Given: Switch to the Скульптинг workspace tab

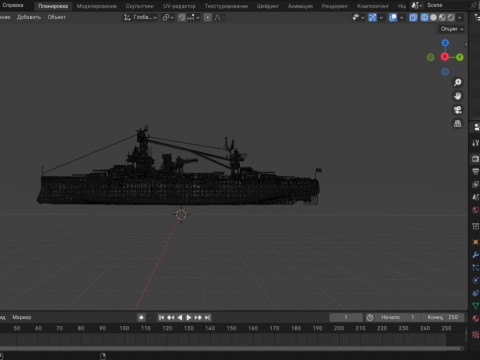Looking at the screenshot, I should pyautogui.click(x=140, y=6).
